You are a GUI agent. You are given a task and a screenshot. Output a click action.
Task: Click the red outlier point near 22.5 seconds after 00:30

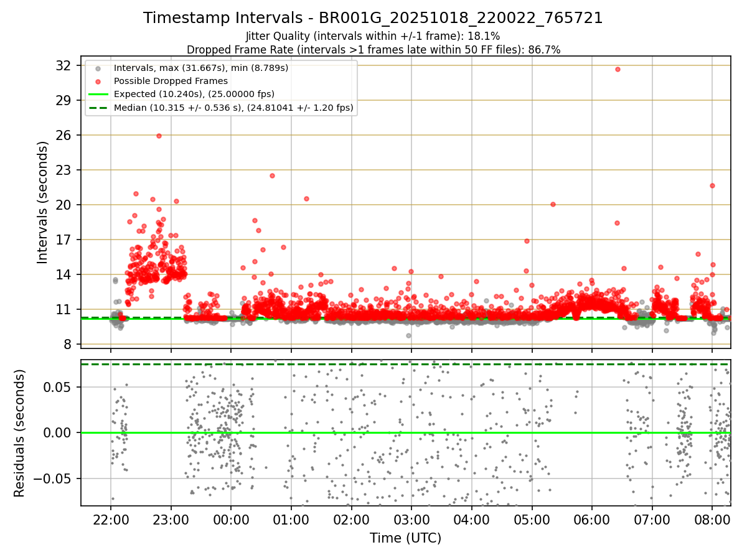(272, 175)
